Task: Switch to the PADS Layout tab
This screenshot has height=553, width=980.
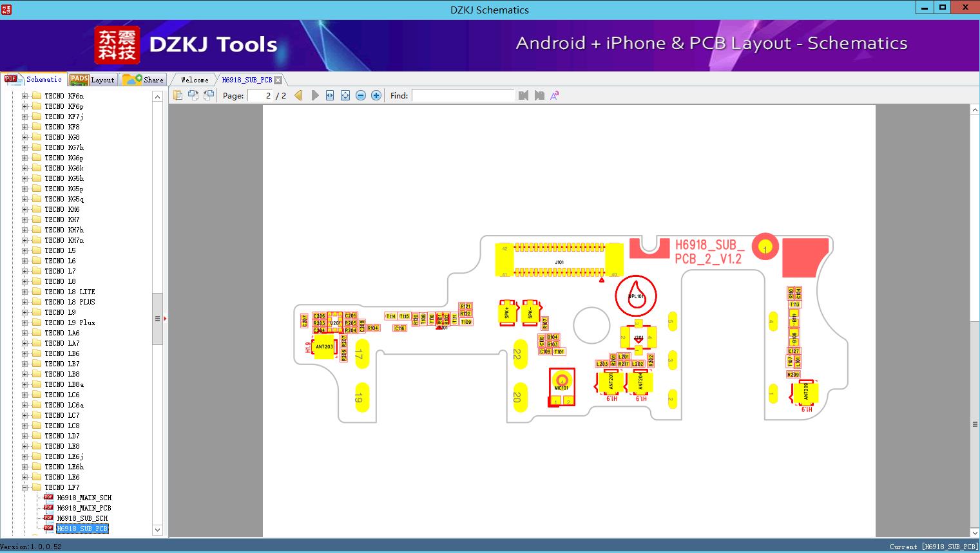Action: pos(92,80)
